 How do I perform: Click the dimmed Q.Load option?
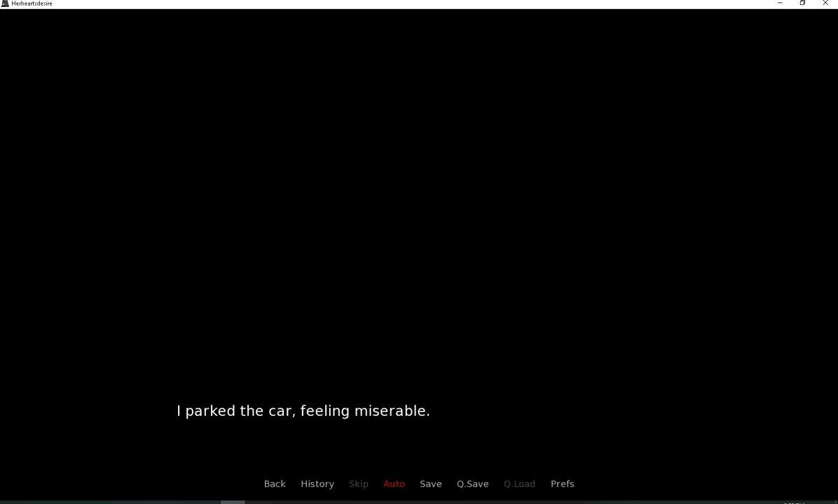[519, 484]
